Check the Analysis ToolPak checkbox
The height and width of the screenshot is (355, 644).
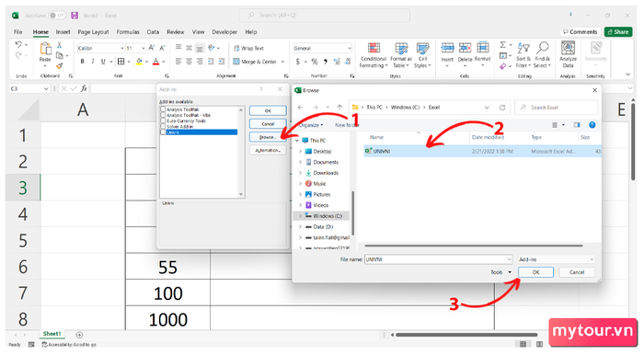tap(163, 109)
